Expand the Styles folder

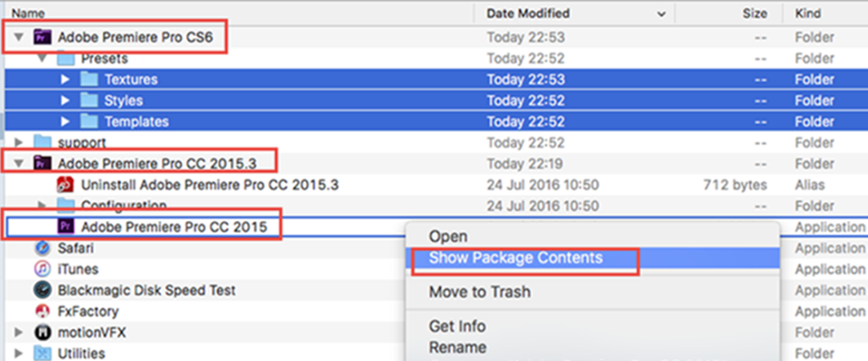tap(66, 100)
